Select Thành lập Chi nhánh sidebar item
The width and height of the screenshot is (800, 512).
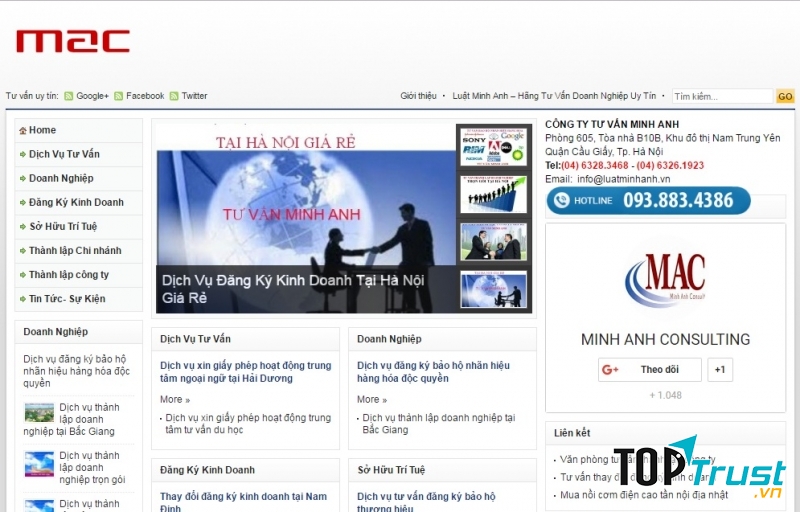79,250
